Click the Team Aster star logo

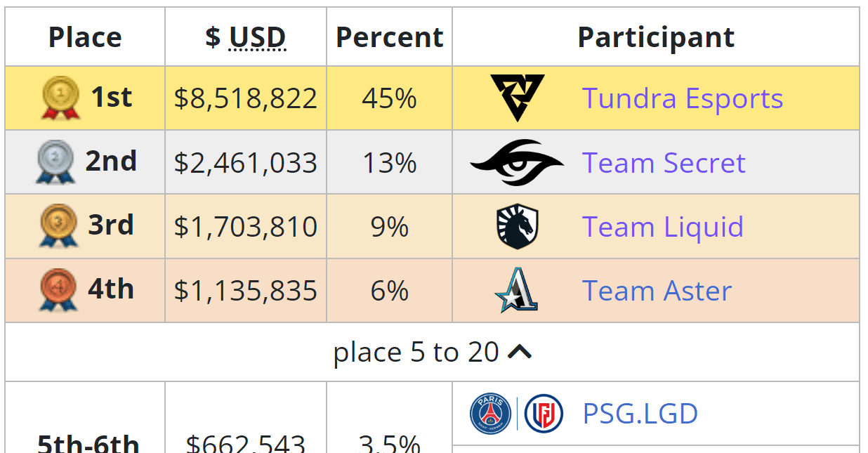pos(517,291)
